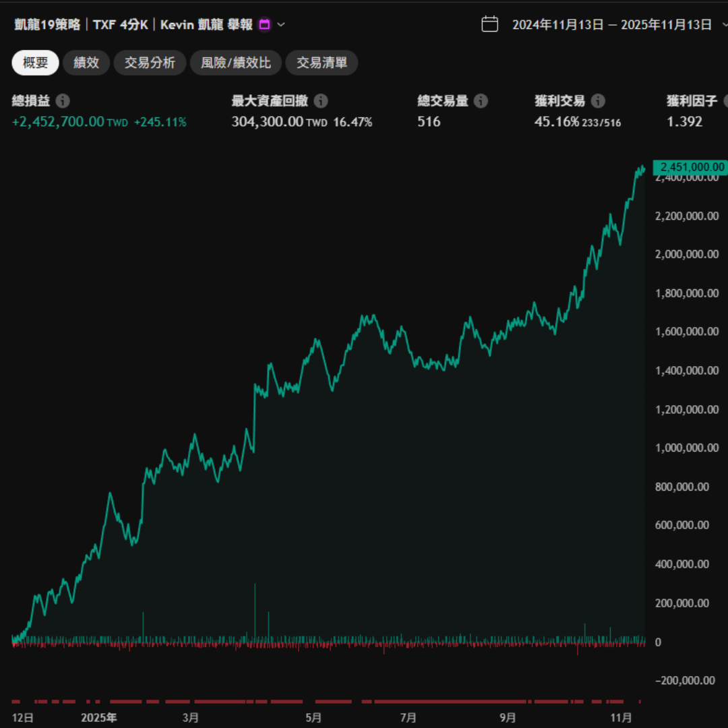
Task: Open the 交易分析 tab
Action: pos(150,63)
